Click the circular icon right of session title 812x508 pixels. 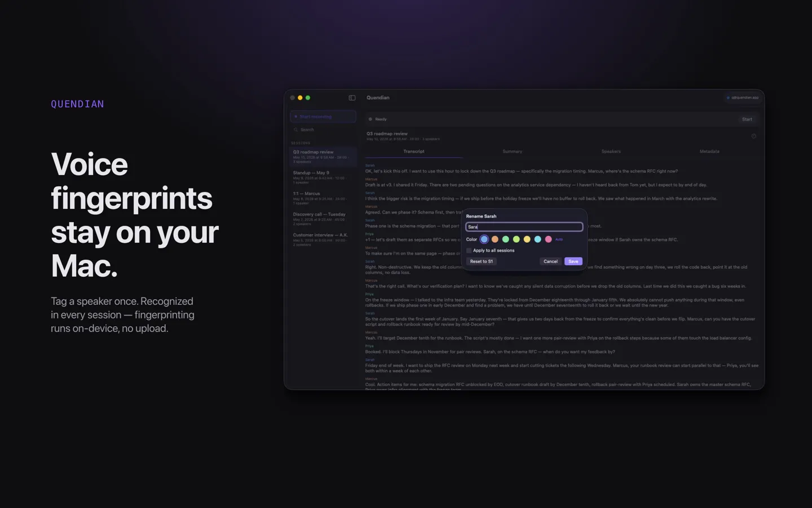(x=753, y=136)
